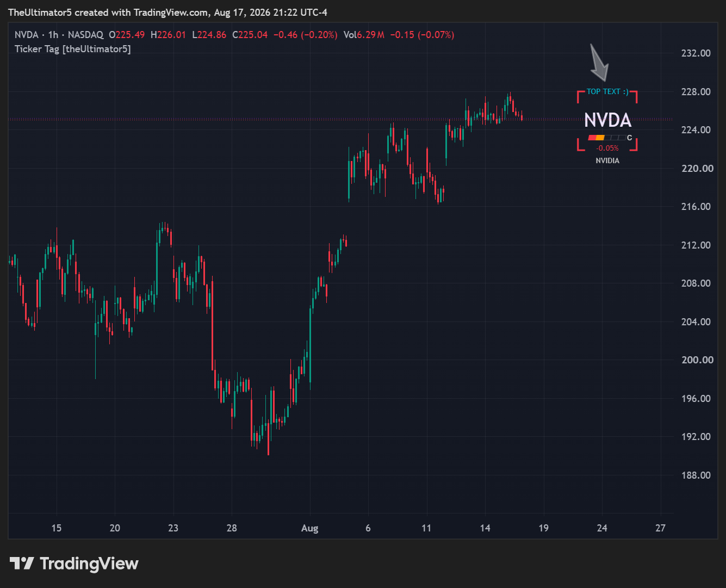Click the 204.00 price axis label
Viewport: 726px width, 588px height.
pos(696,321)
